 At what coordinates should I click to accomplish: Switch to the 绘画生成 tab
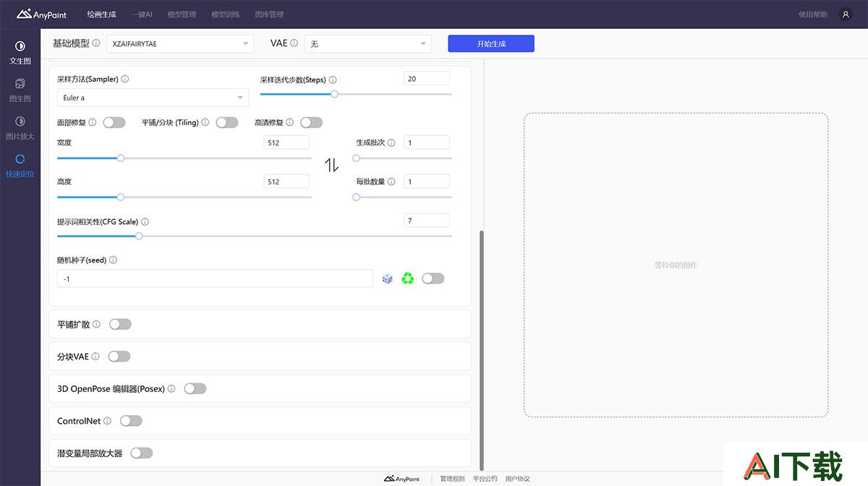click(102, 14)
